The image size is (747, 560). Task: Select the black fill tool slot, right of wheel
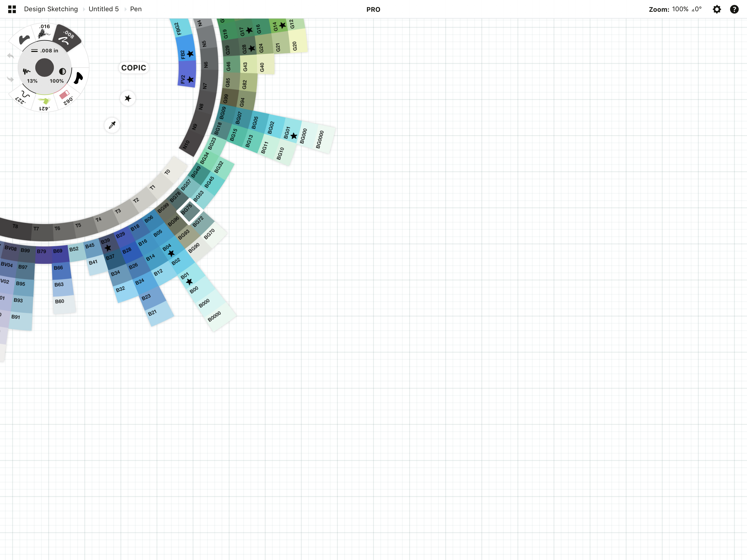[78, 78]
